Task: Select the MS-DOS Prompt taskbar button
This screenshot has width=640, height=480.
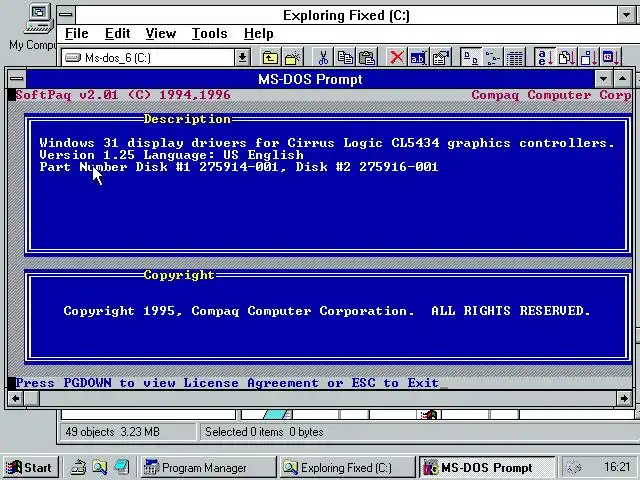Action: click(487, 467)
